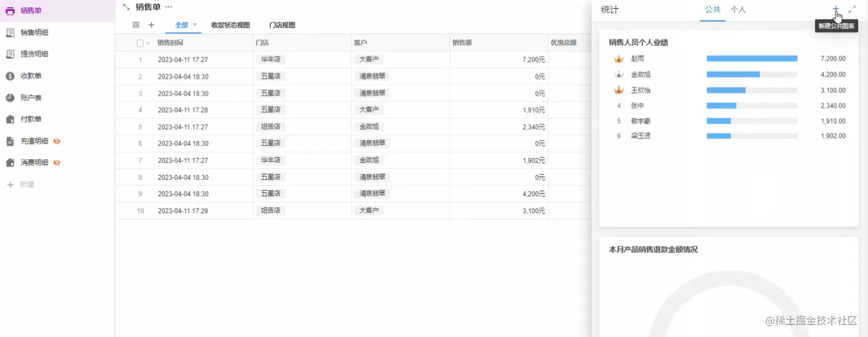Click the performance bar for 敬宇豪
Image resolution: width=868 pixels, height=337 pixels.
pyautogui.click(x=752, y=121)
